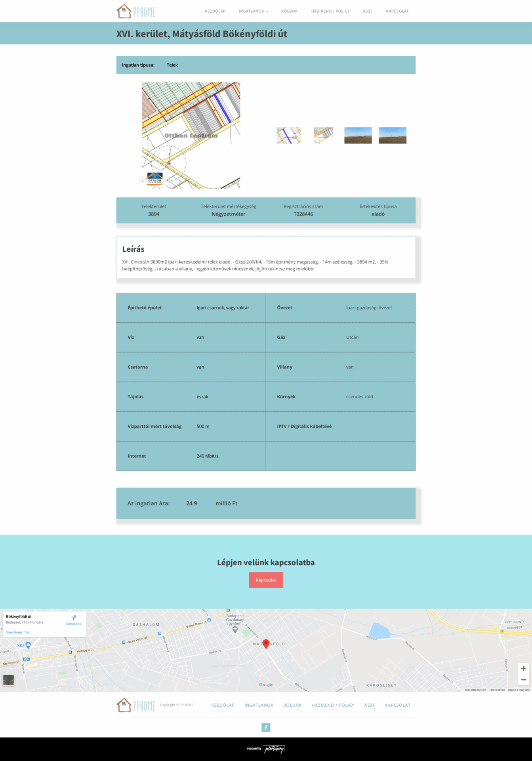
Task: Click the red Kapcsolat button
Action: pyautogui.click(x=266, y=580)
